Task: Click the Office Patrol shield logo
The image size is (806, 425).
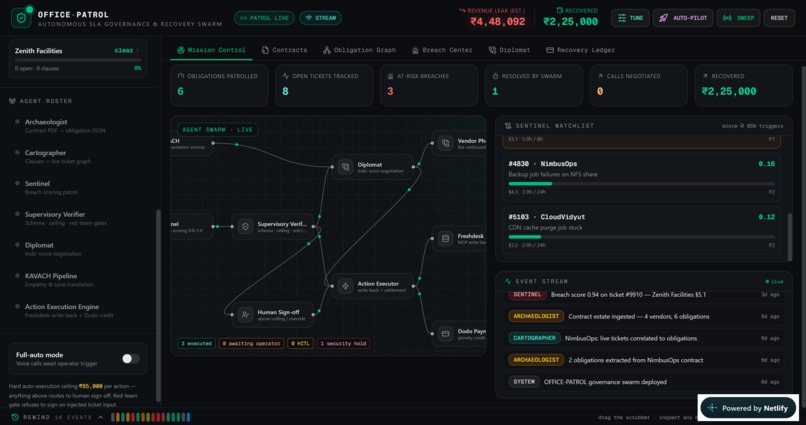Action: pyautogui.click(x=21, y=18)
